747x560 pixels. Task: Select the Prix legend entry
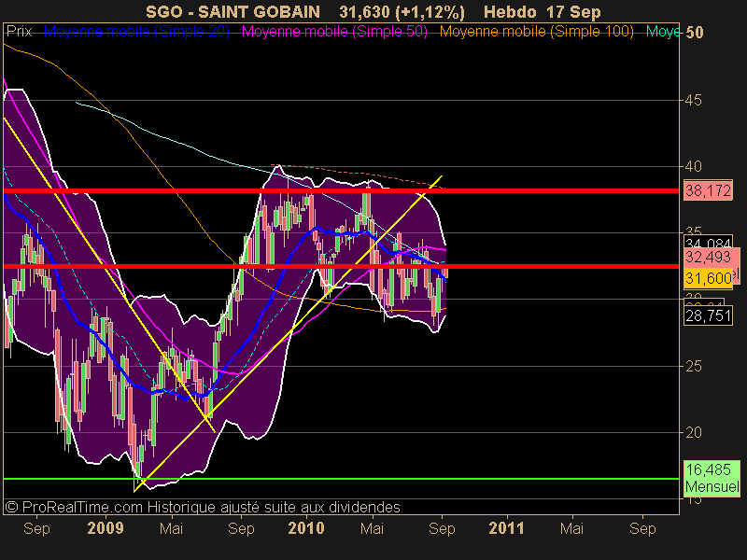tap(20, 32)
